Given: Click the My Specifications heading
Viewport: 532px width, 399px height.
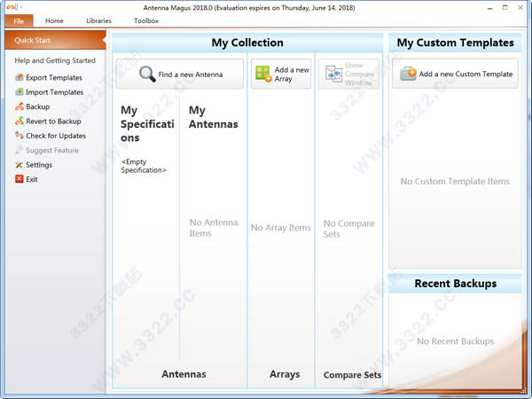Looking at the screenshot, I should pyautogui.click(x=147, y=124).
